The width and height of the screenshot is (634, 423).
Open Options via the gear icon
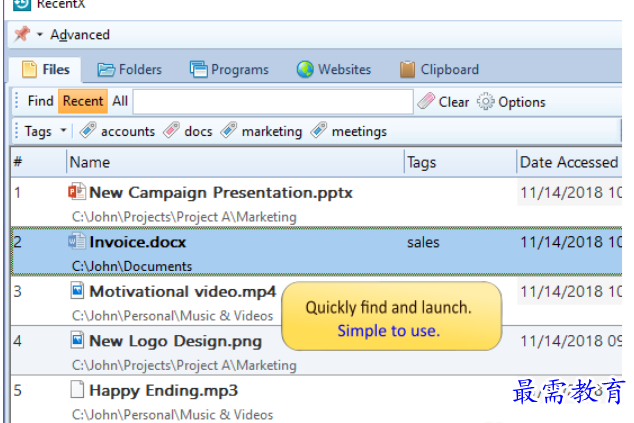pos(486,101)
